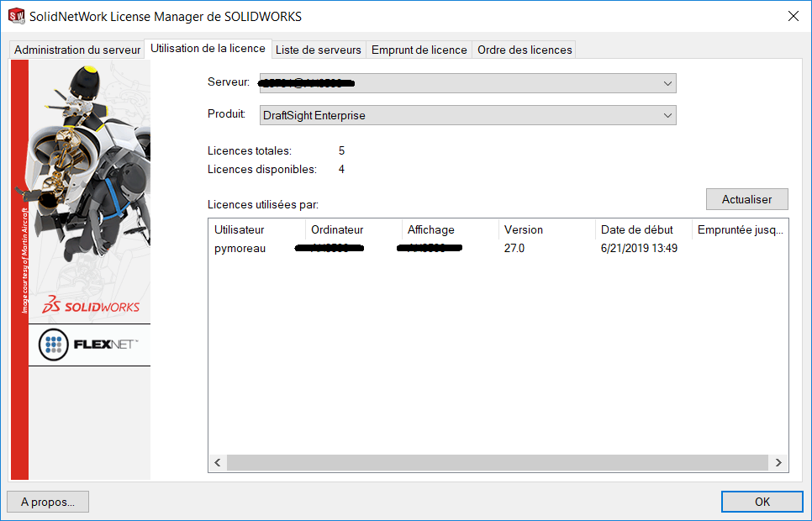Switch to Liste de serveurs tab
The image size is (812, 521).
(318, 50)
